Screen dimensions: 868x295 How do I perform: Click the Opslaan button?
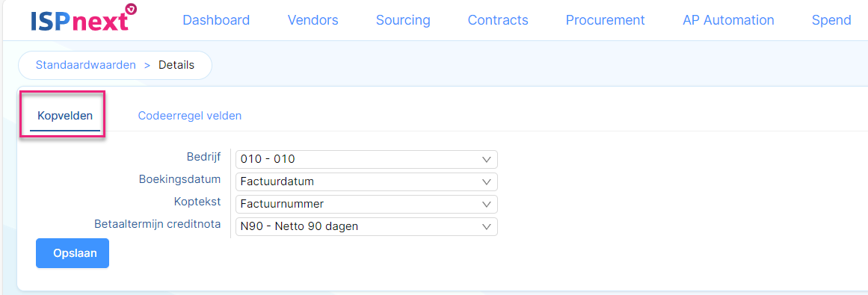[73, 253]
